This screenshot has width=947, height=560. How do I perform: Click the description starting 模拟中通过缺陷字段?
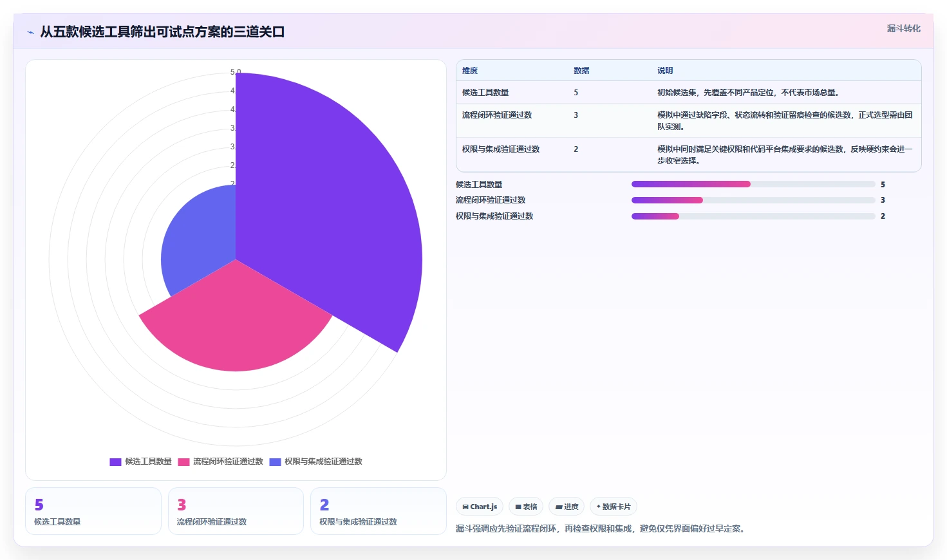coord(785,121)
